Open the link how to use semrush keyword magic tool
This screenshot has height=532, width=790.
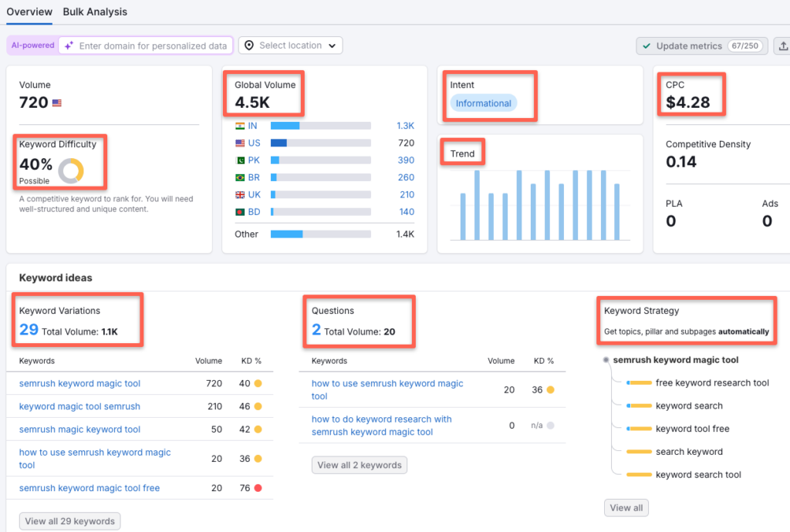click(387, 389)
